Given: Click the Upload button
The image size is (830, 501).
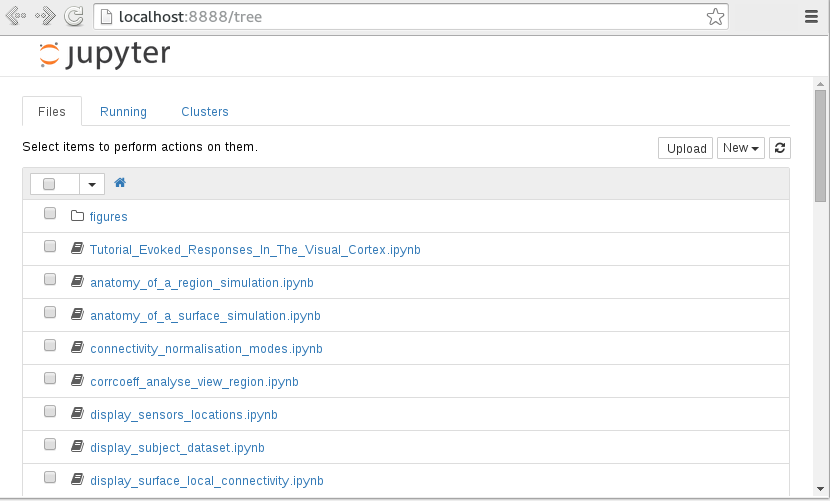Looking at the screenshot, I should click(686, 148).
